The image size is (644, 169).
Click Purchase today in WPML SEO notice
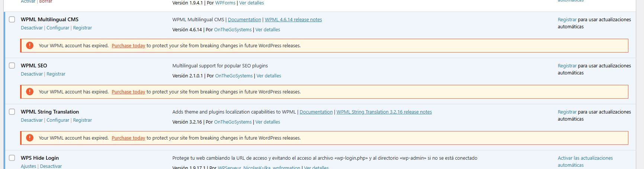point(128,92)
